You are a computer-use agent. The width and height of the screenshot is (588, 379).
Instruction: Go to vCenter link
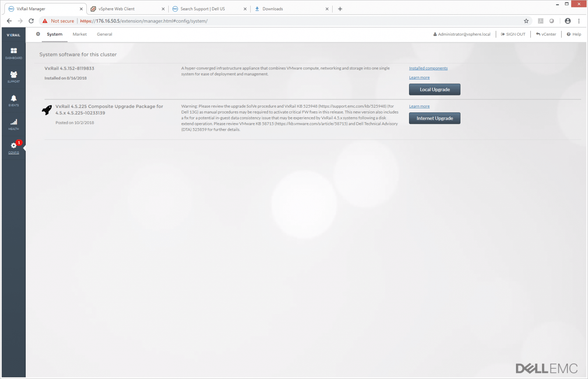coord(546,34)
